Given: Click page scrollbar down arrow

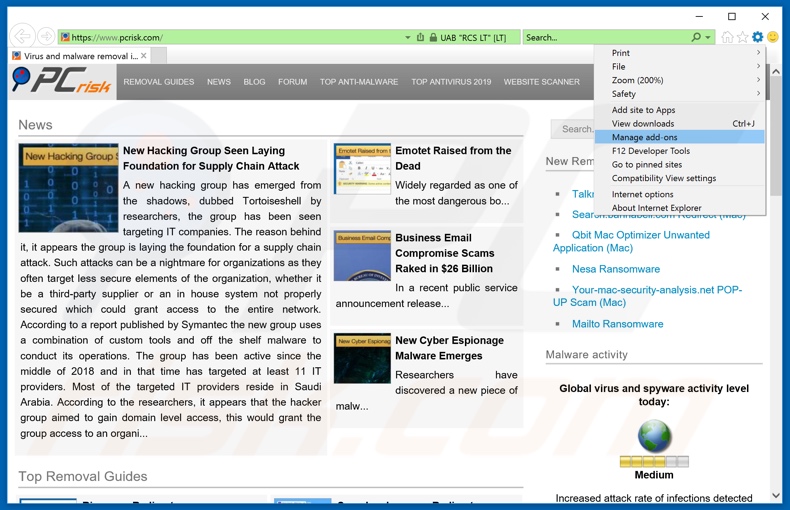Looking at the screenshot, I should (x=776, y=495).
